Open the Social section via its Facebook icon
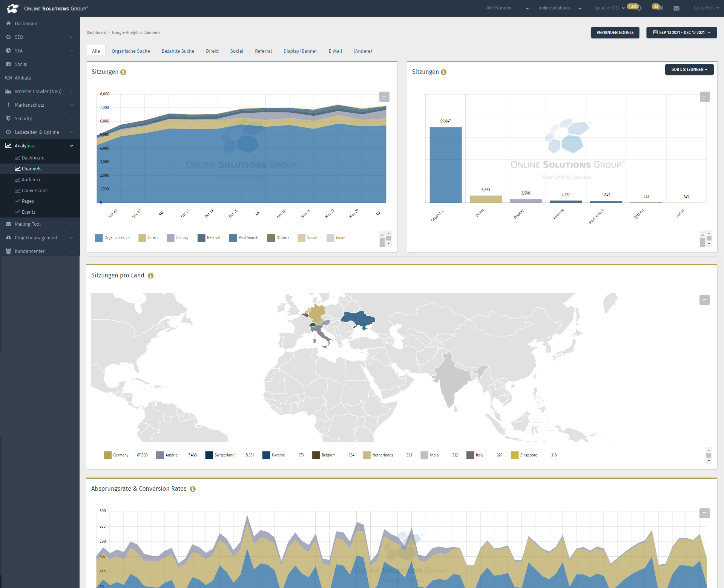724x588 pixels. [x=8, y=64]
